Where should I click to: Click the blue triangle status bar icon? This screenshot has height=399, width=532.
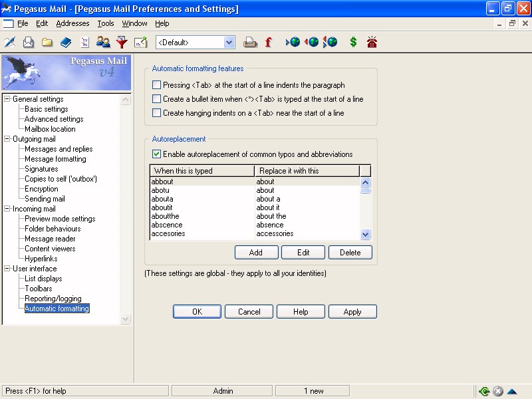(x=512, y=392)
